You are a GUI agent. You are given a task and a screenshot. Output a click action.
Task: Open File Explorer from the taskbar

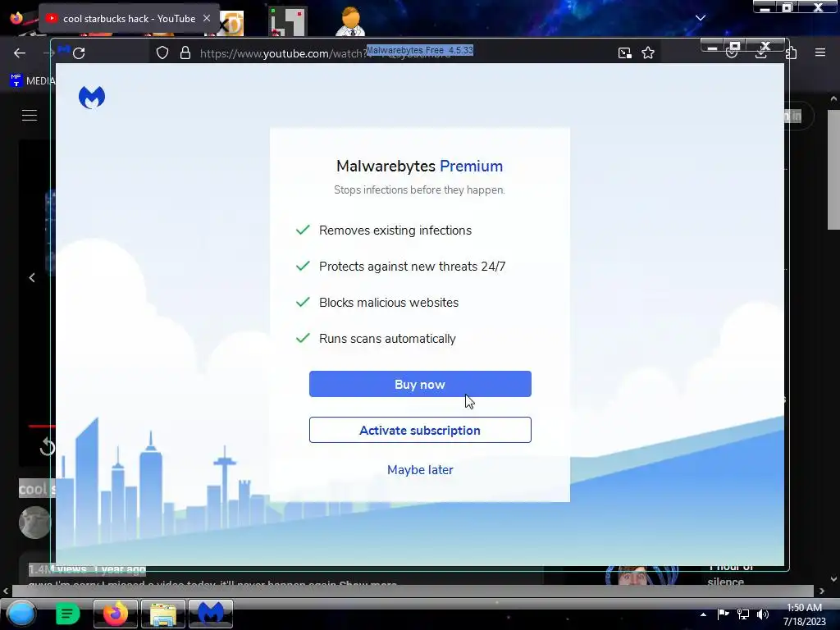(x=163, y=614)
